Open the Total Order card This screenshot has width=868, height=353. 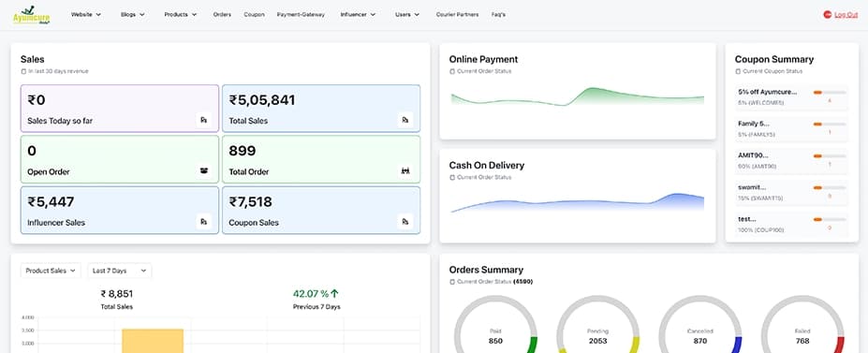coord(321,159)
